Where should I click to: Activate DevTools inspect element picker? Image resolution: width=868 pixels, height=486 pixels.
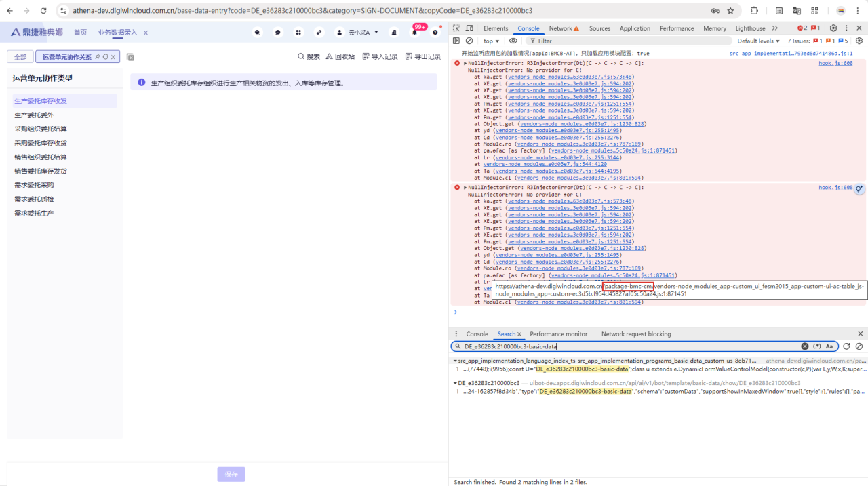(456, 28)
